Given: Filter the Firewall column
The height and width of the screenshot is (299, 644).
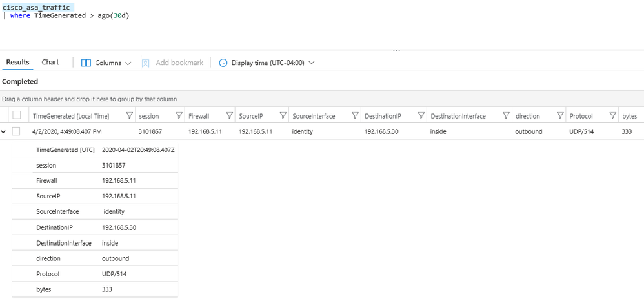Looking at the screenshot, I should pos(230,115).
